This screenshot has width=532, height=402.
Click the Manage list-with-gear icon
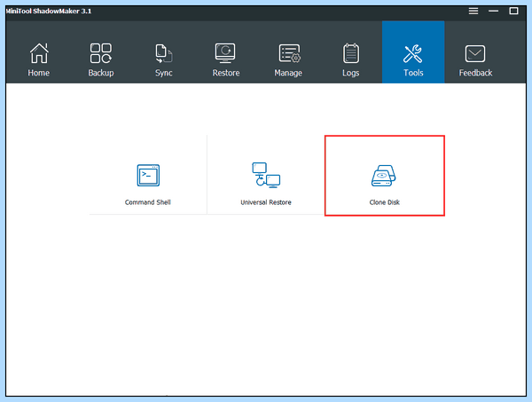(x=289, y=53)
